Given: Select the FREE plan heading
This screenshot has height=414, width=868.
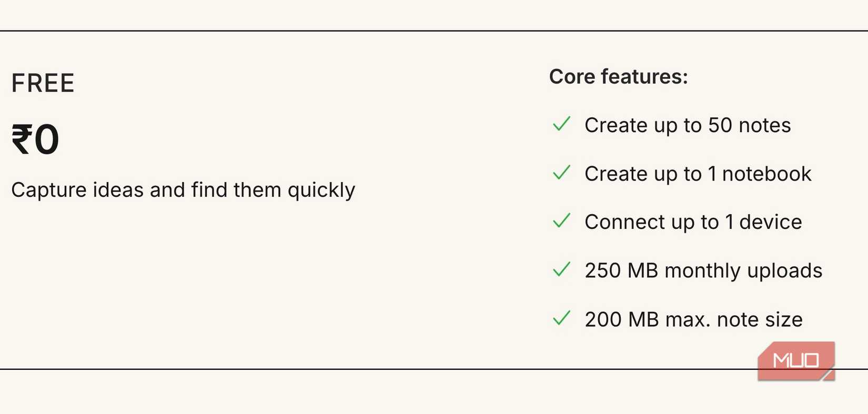Looking at the screenshot, I should [43, 83].
